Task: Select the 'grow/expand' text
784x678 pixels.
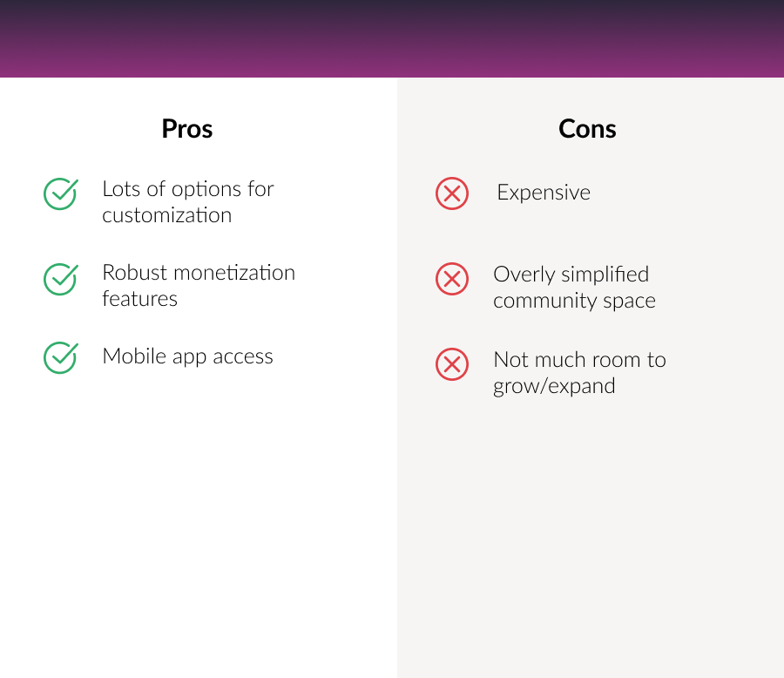Action: [x=554, y=386]
